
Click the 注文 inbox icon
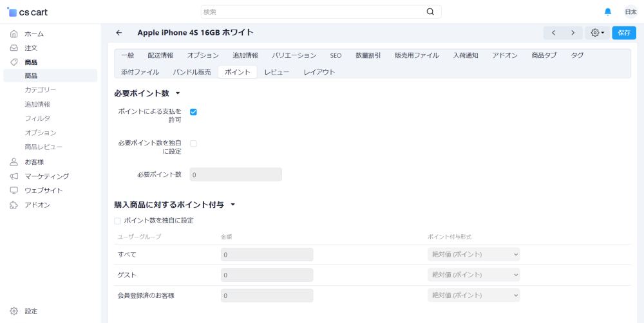coord(14,48)
